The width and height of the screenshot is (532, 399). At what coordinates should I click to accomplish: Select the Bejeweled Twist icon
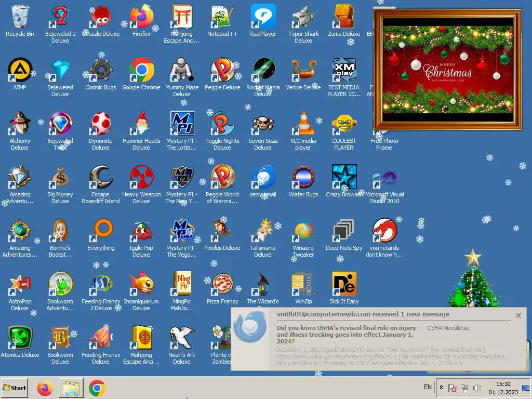[x=60, y=124]
